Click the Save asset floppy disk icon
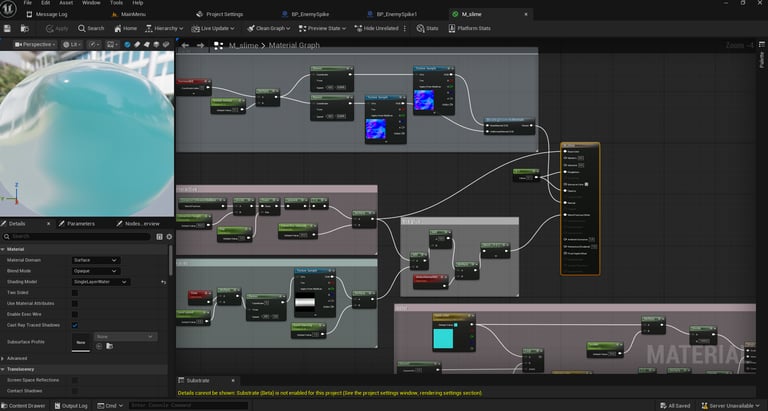The height and width of the screenshot is (411, 768). click(x=8, y=28)
